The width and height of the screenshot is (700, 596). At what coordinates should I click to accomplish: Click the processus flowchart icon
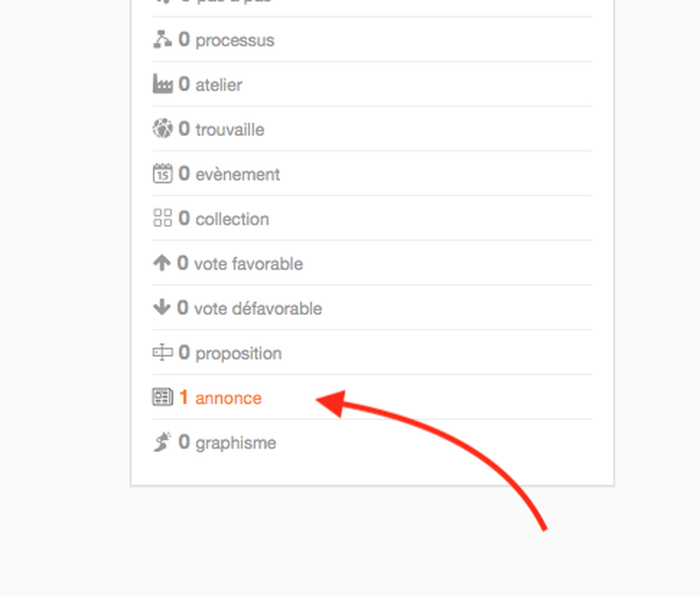(163, 39)
